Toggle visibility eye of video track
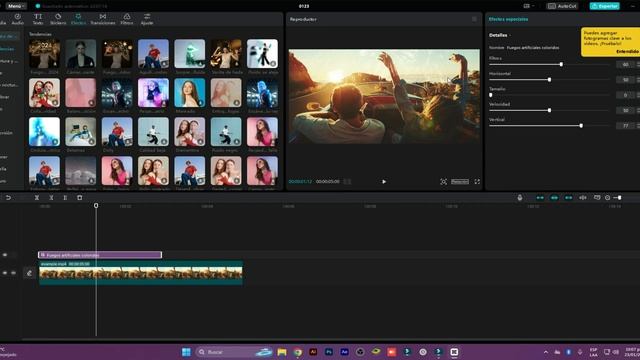 5,273
